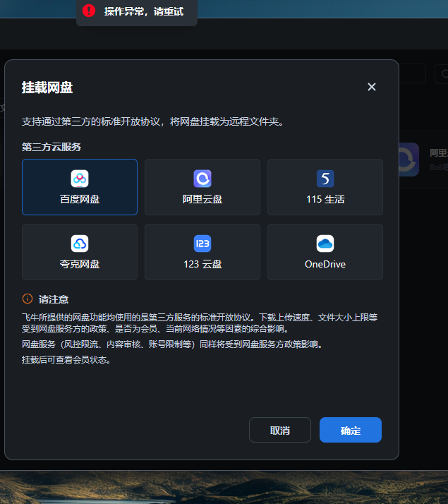The width and height of the screenshot is (448, 504).
Task: Choose the 115 生活 service card
Action: point(325,187)
